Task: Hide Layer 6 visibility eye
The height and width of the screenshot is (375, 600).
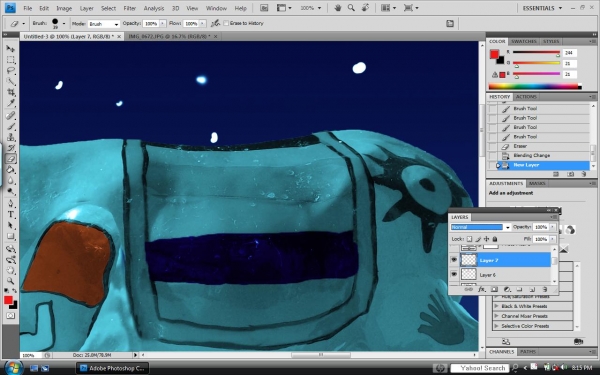Action: click(x=454, y=274)
